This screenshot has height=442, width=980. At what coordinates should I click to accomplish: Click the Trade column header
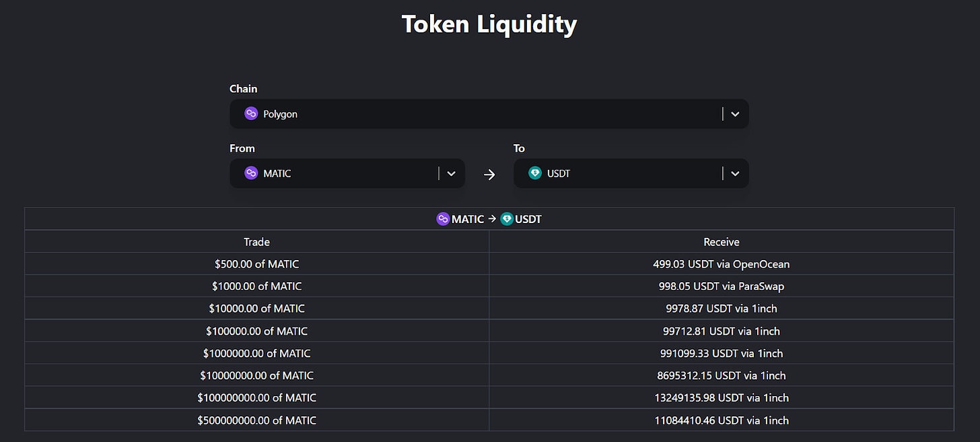point(256,242)
